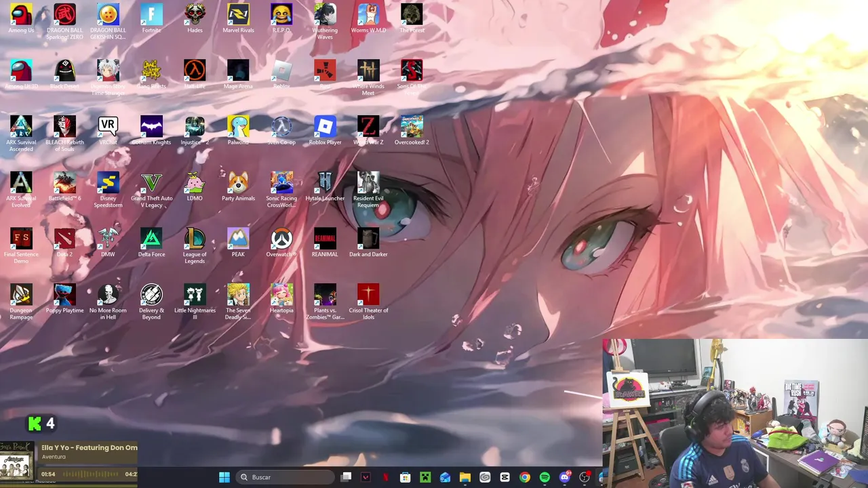
Task: Launch the Overwatch desktop icon
Action: coord(281,243)
